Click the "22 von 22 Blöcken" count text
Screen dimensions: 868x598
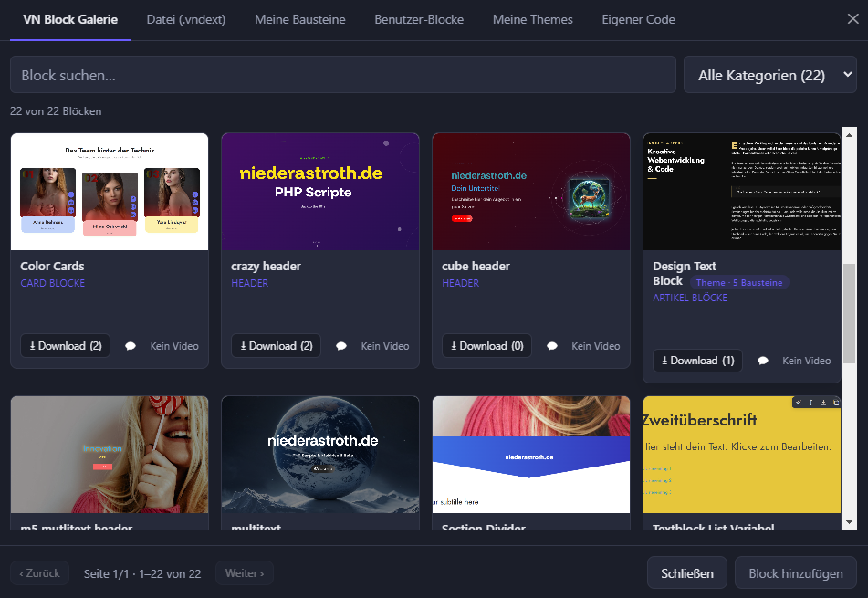coord(56,111)
